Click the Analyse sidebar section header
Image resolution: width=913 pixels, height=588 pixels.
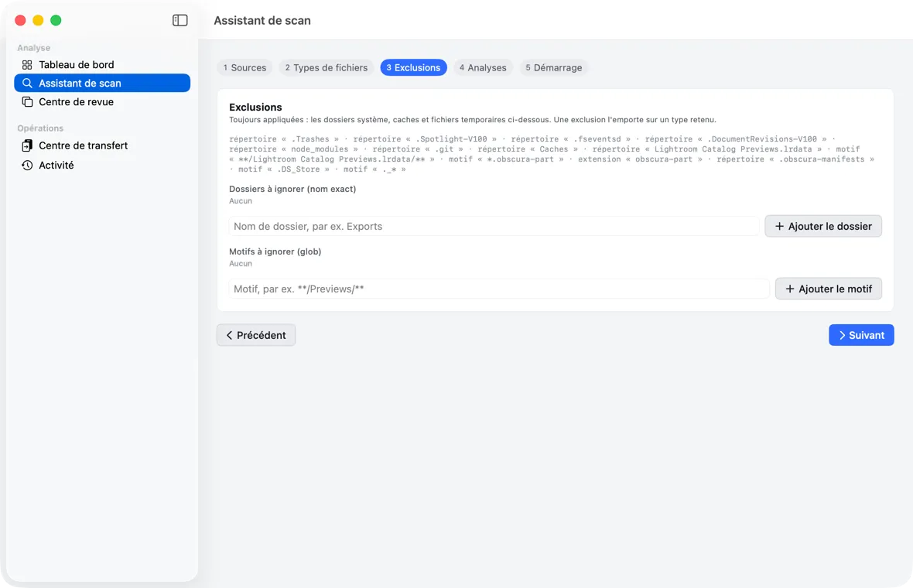click(x=34, y=48)
